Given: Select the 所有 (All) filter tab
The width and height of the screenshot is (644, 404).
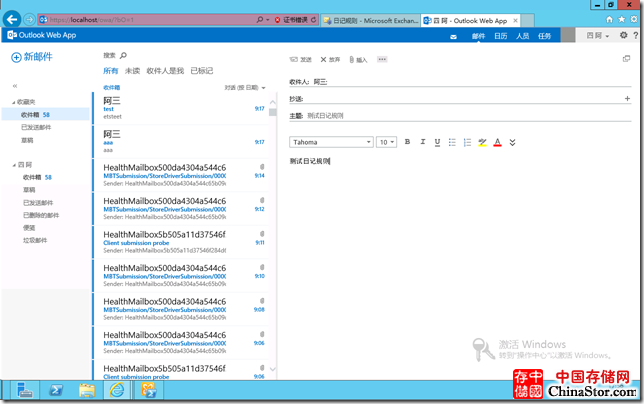Looking at the screenshot, I should (110, 71).
